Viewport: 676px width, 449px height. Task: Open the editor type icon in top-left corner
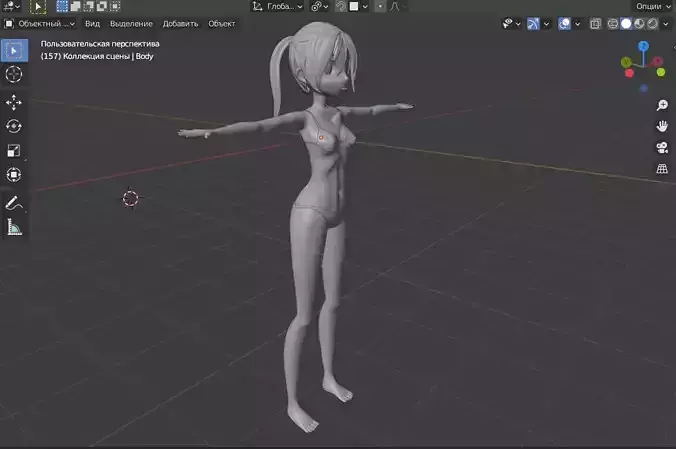10,6
